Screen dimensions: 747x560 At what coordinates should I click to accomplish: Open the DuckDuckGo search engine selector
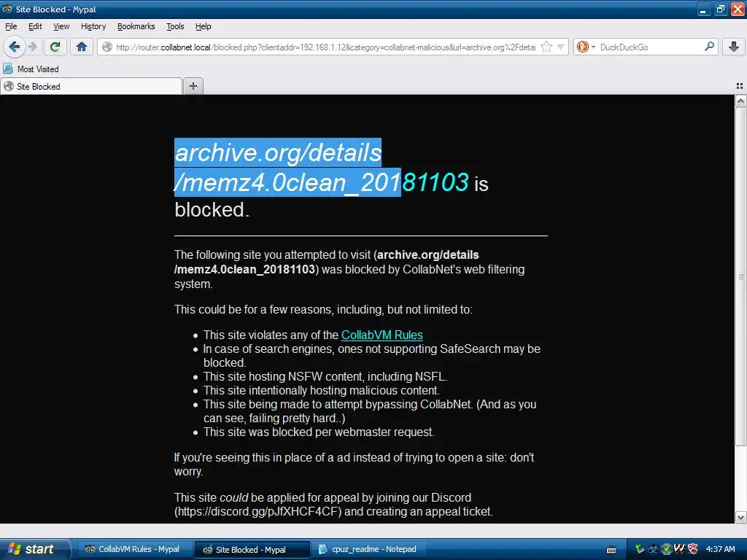[586, 47]
